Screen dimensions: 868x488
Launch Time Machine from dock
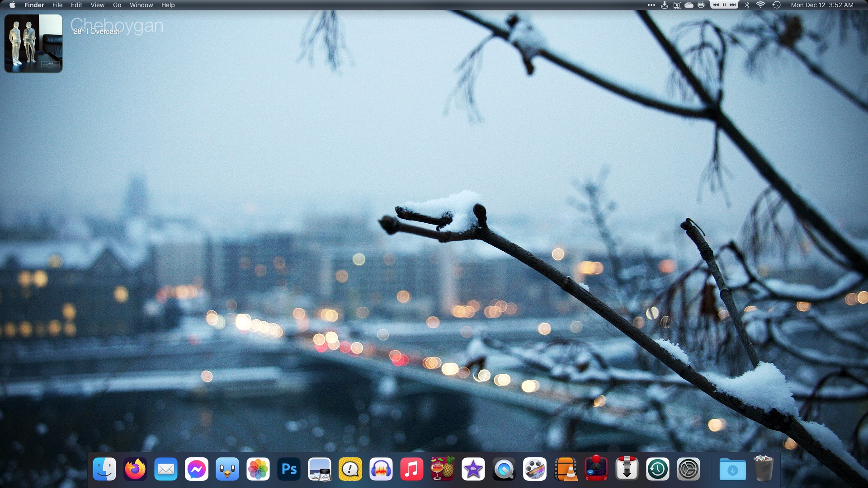click(658, 469)
